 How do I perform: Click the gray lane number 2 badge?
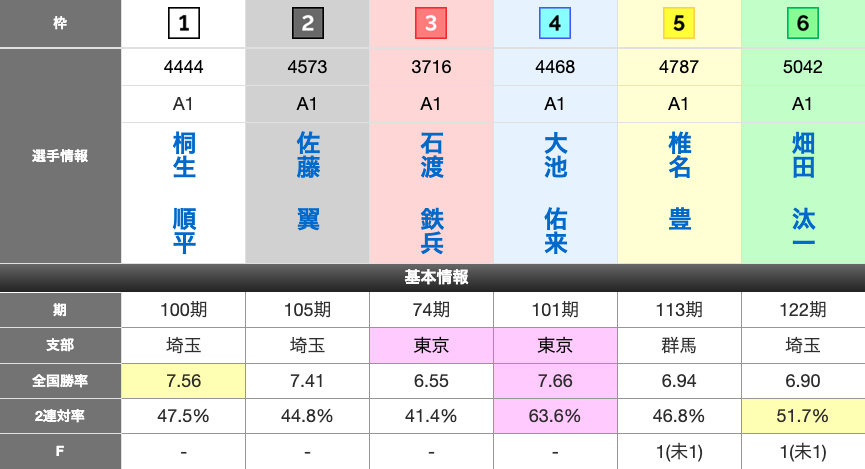307,23
